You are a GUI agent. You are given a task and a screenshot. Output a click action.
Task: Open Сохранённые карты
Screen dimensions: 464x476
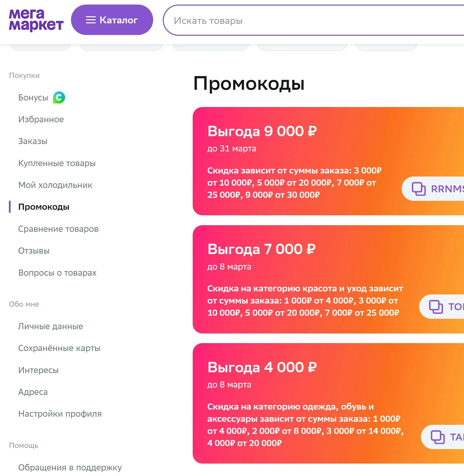[59, 348]
